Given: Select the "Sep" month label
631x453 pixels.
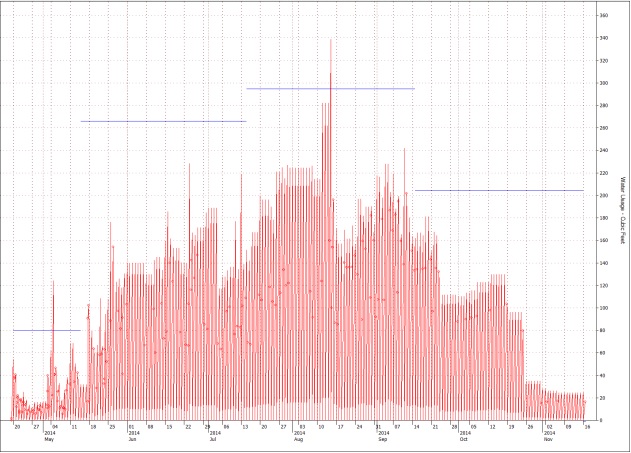Looking at the screenshot, I should tap(383, 439).
